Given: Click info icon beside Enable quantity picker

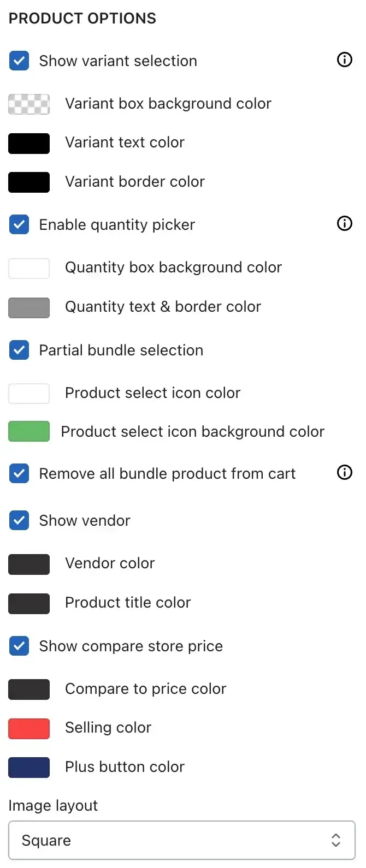Looking at the screenshot, I should (345, 223).
